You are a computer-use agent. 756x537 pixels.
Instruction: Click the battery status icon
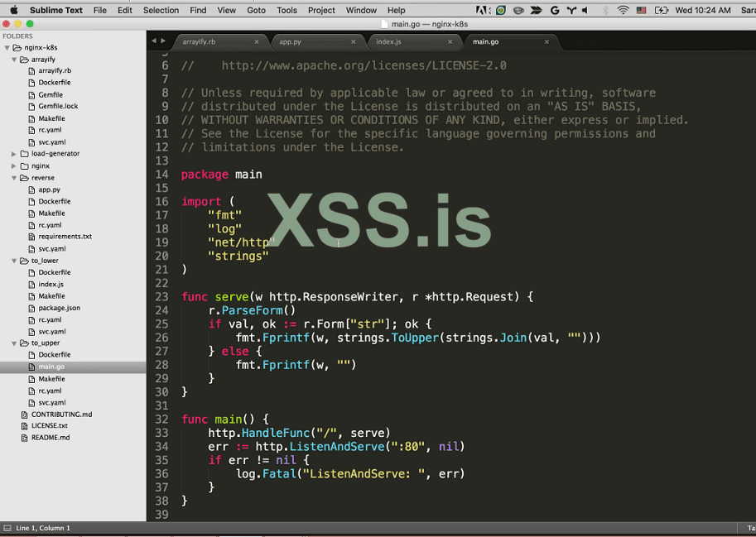661,10
